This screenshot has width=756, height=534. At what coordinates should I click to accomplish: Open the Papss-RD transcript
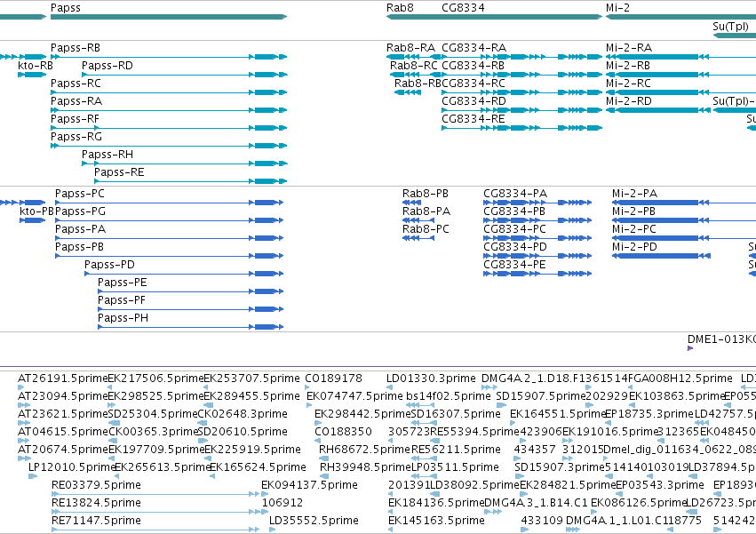[x=107, y=66]
